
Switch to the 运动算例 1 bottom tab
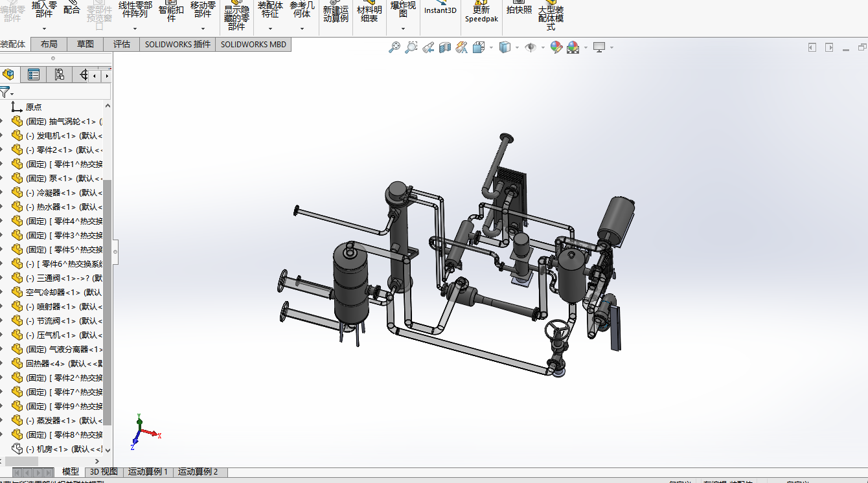pos(148,472)
